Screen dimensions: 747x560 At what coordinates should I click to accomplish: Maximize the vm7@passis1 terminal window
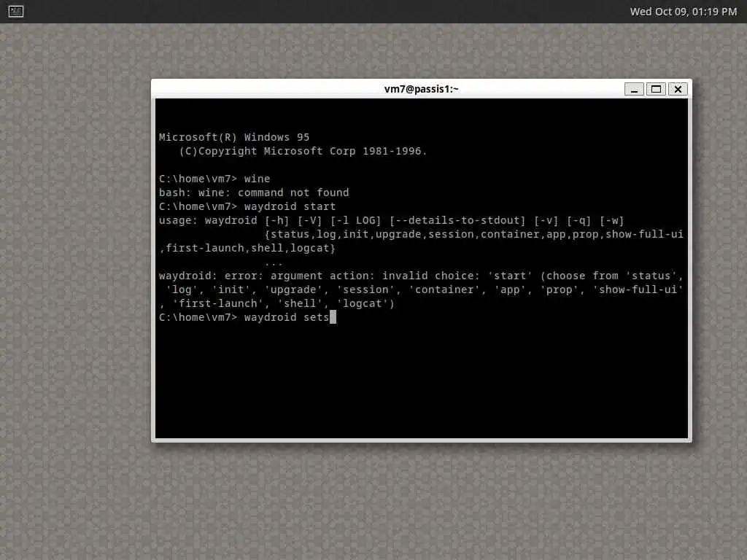656,89
